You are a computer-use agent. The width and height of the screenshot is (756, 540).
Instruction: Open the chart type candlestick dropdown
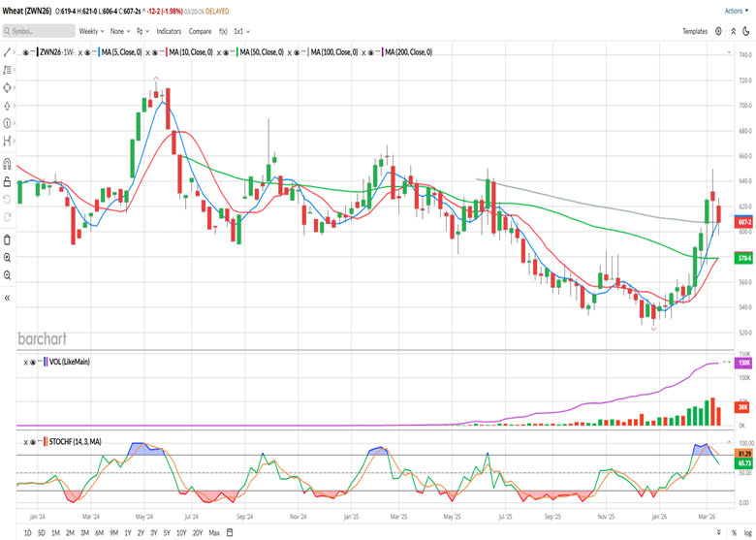[142, 31]
